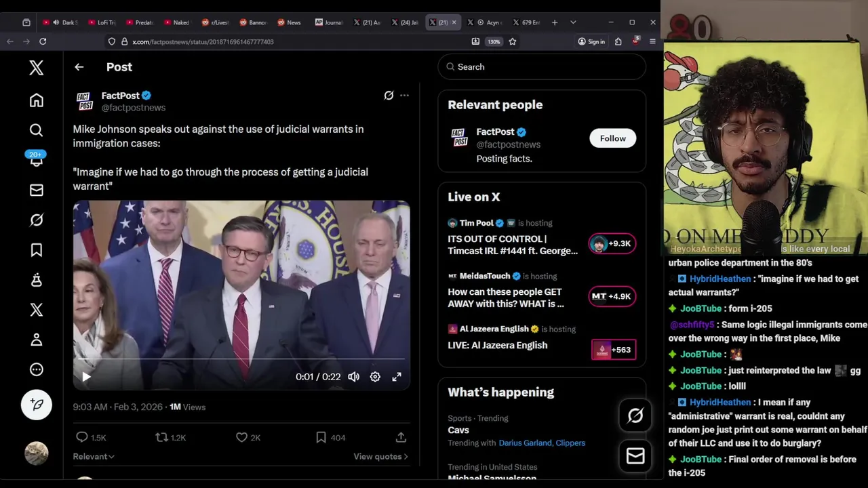Open Premium X icon in sidebar
The image size is (868, 488).
click(37, 310)
